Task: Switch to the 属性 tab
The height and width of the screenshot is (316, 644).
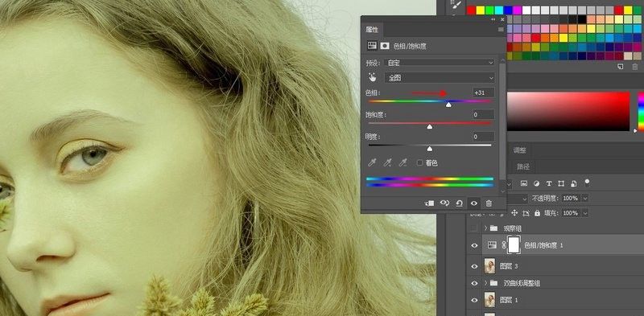Action: [x=372, y=30]
